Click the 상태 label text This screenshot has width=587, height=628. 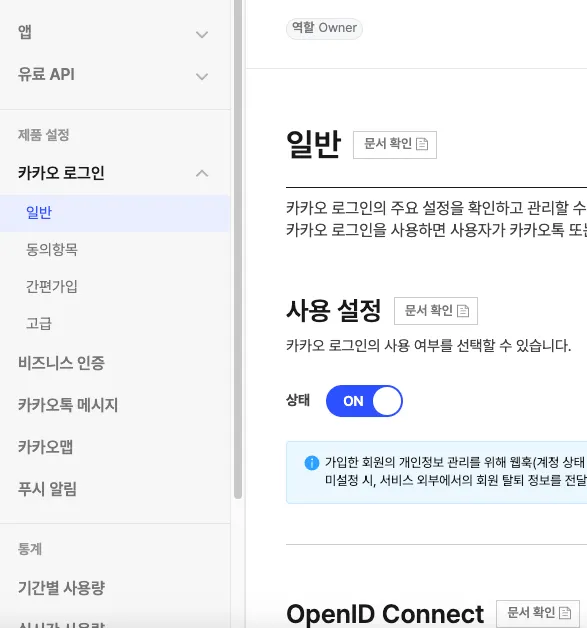(x=298, y=400)
